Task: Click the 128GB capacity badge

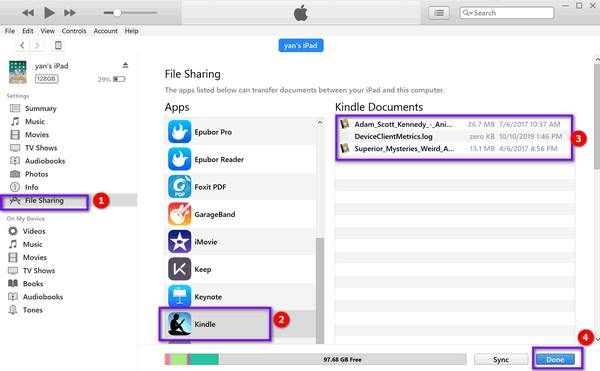Action: (x=46, y=79)
